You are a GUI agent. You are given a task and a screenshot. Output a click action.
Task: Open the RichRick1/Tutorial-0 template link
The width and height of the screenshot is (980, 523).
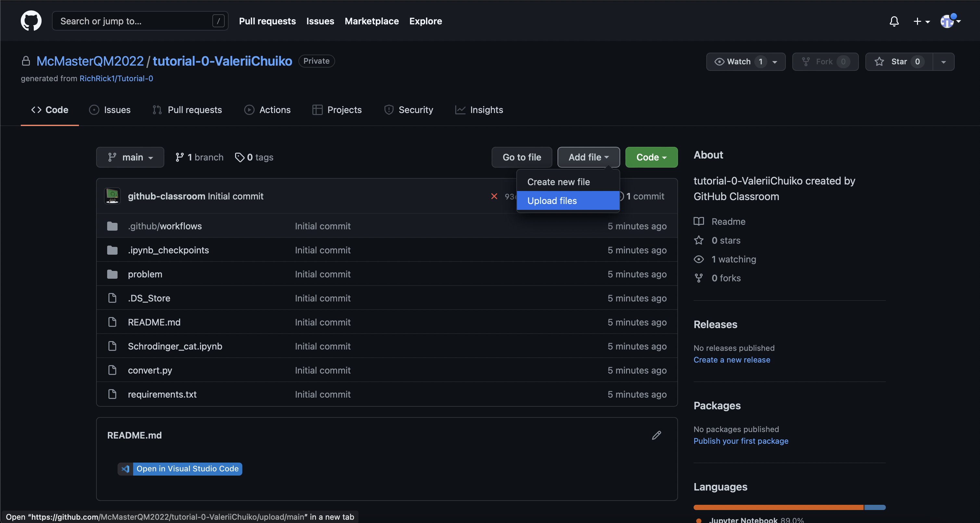pyautogui.click(x=116, y=78)
